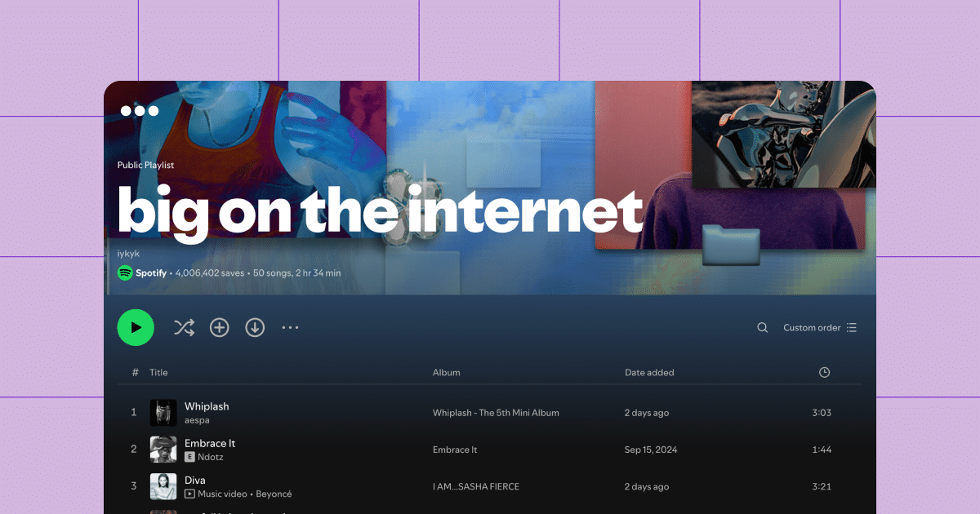
Task: Click the explicit E badge beside Ndotz
Action: point(189,457)
